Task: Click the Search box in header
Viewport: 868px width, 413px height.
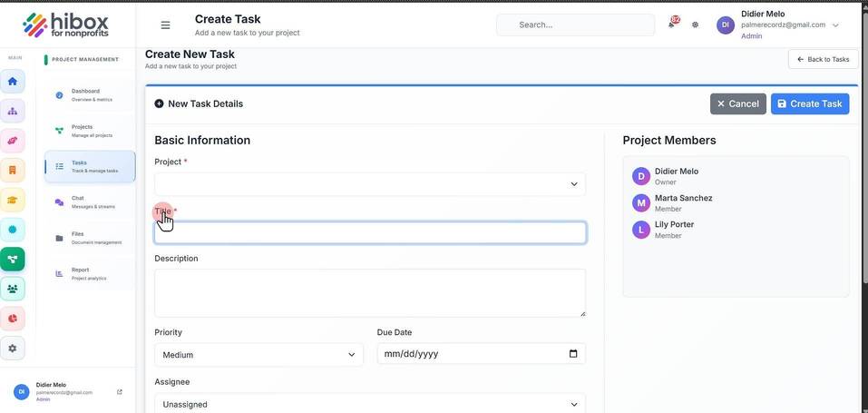Action: 575,25
